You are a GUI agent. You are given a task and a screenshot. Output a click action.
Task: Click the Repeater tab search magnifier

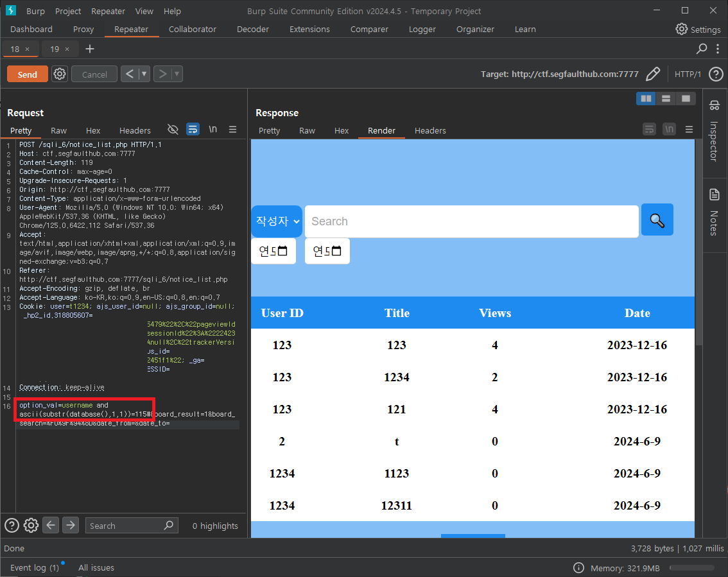coord(702,49)
